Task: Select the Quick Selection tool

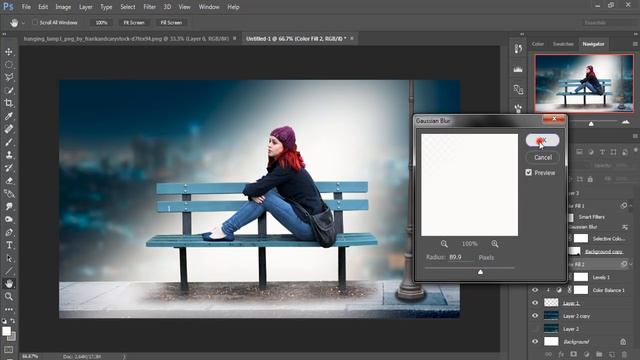Action: 9,91
